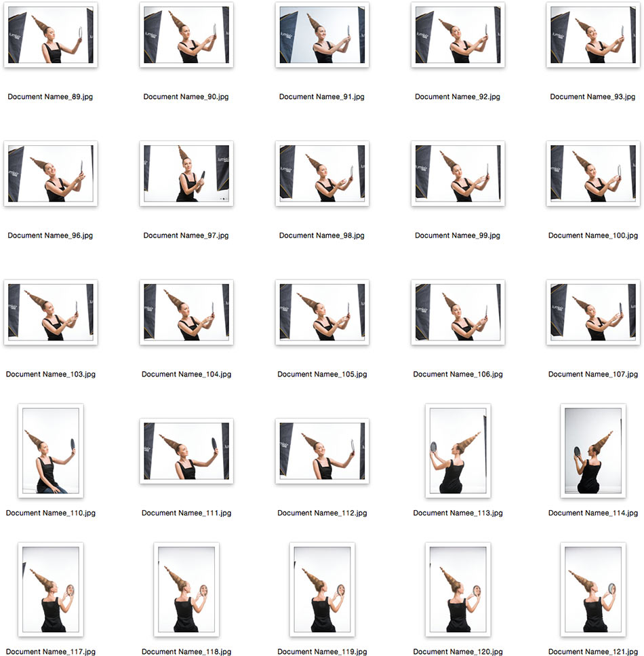Select the file name Document Namee_99.jpg

458,235
